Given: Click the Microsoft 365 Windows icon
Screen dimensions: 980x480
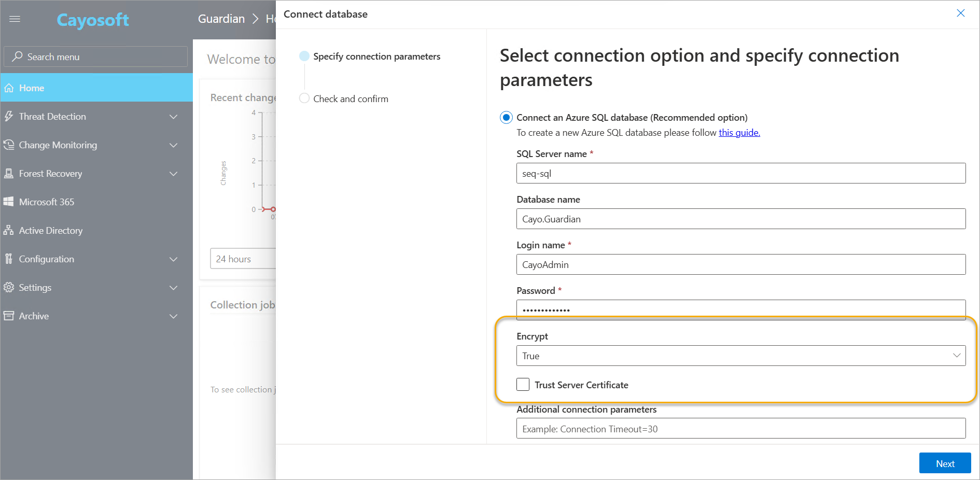Looking at the screenshot, I should 9,202.
